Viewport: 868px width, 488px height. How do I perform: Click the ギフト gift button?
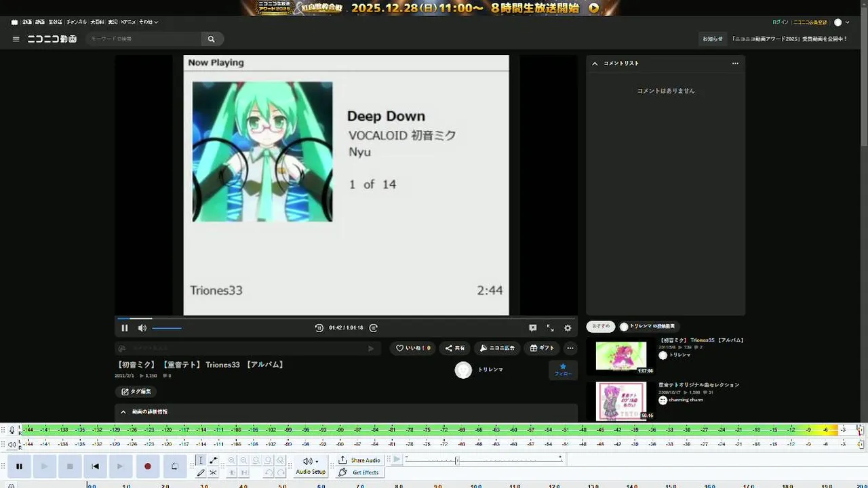pyautogui.click(x=542, y=348)
